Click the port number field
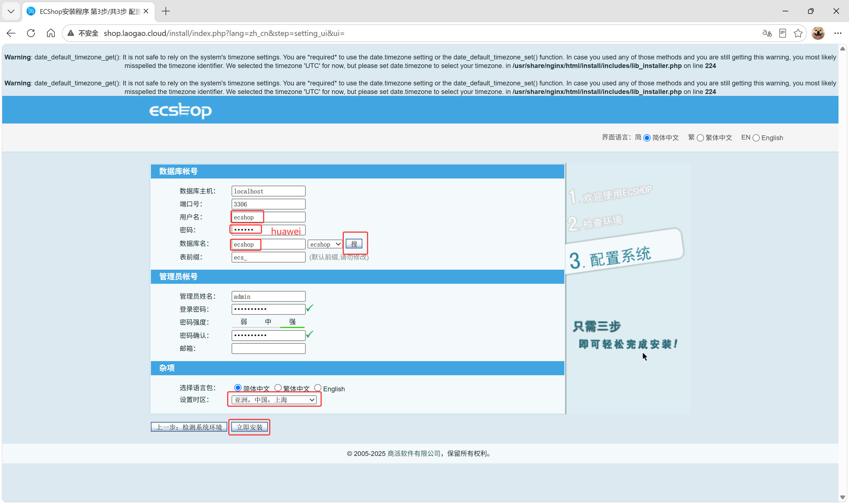The height and width of the screenshot is (504, 849). pyautogui.click(x=268, y=204)
